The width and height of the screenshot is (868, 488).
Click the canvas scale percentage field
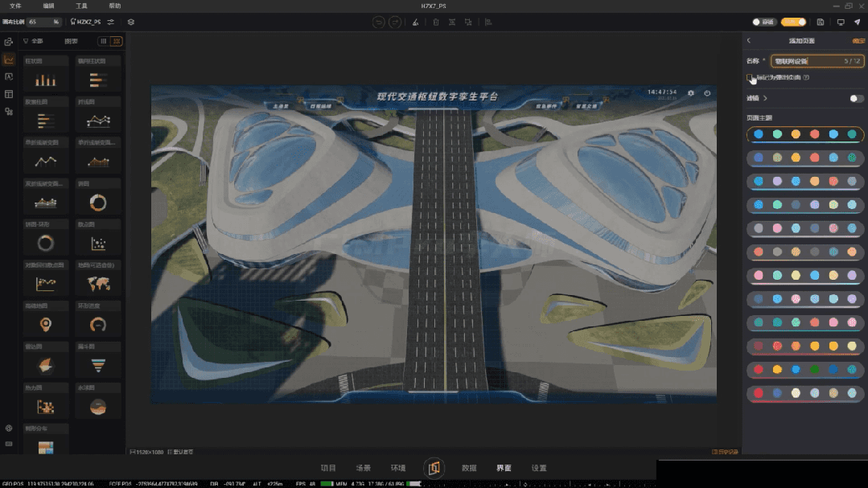43,23
